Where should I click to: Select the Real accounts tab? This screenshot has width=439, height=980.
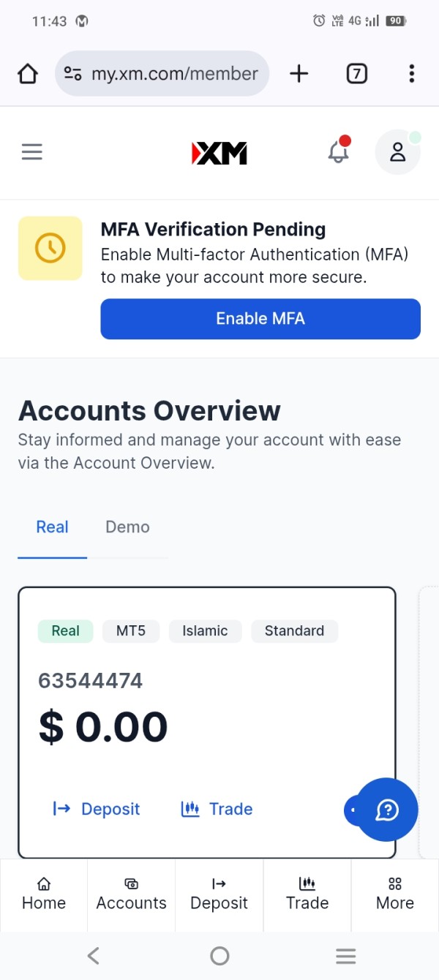pos(52,527)
